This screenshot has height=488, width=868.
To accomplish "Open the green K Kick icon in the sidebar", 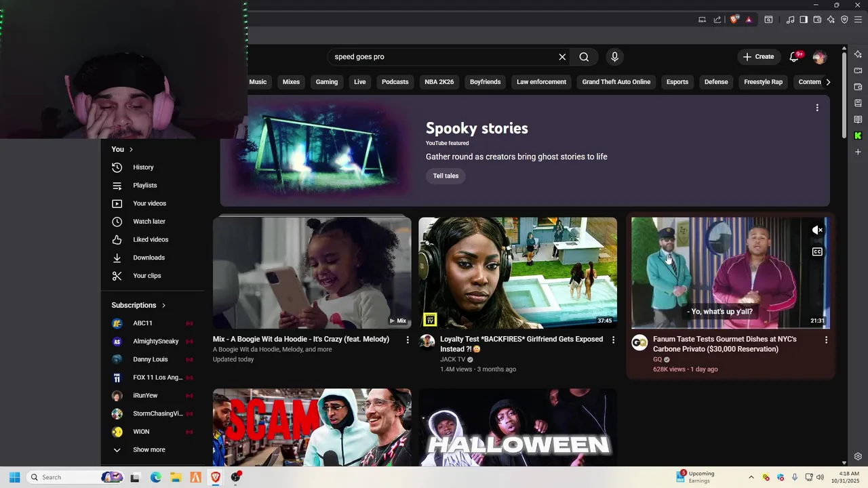I will pos(858,136).
